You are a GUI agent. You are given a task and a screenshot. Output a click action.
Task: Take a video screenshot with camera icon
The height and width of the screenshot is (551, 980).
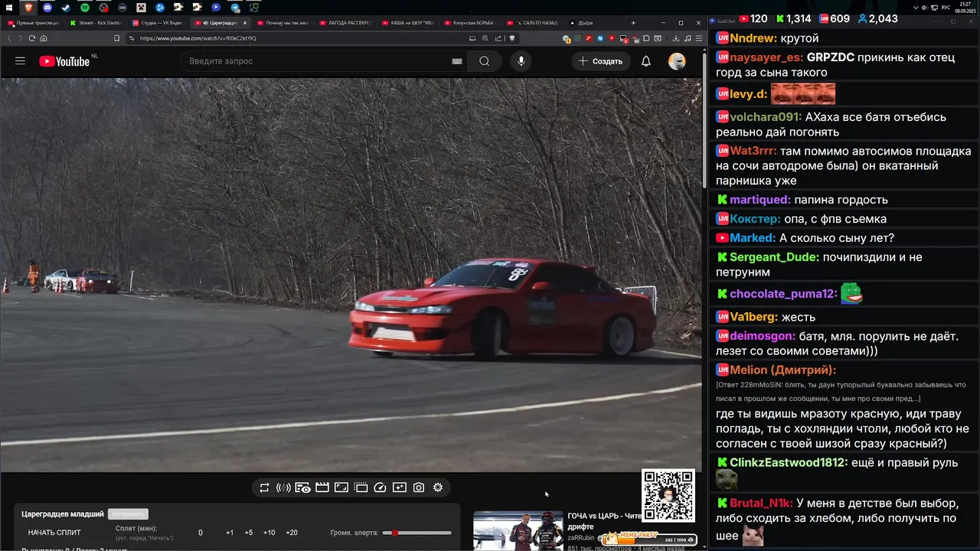click(419, 487)
